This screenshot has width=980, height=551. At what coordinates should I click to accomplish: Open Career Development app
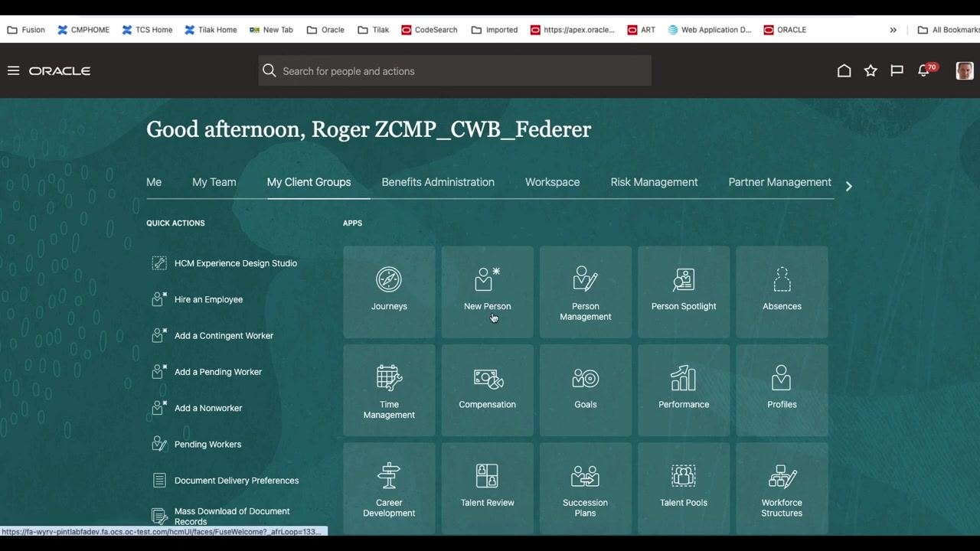pyautogui.click(x=389, y=488)
